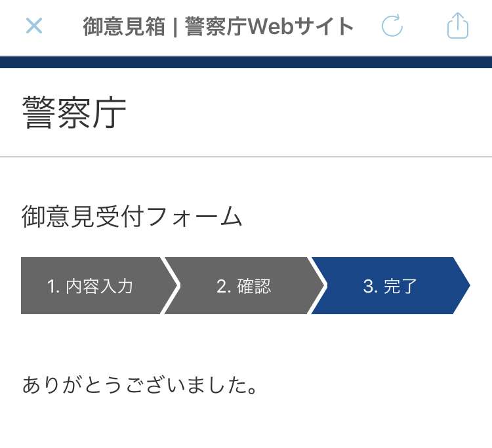Click the number 2 in the 確認 step
Viewport: 492px width, 448px height.
(x=221, y=287)
